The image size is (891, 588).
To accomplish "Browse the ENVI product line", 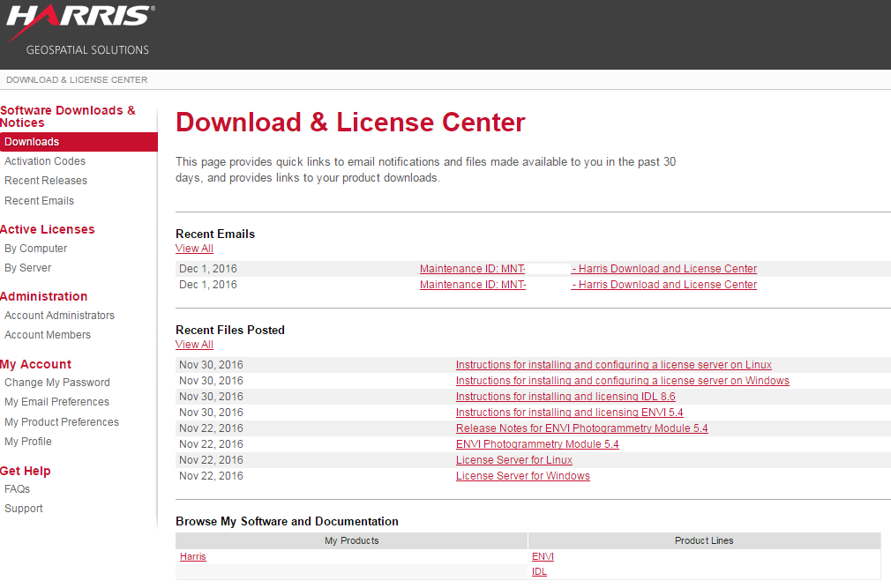I will pos(543,556).
